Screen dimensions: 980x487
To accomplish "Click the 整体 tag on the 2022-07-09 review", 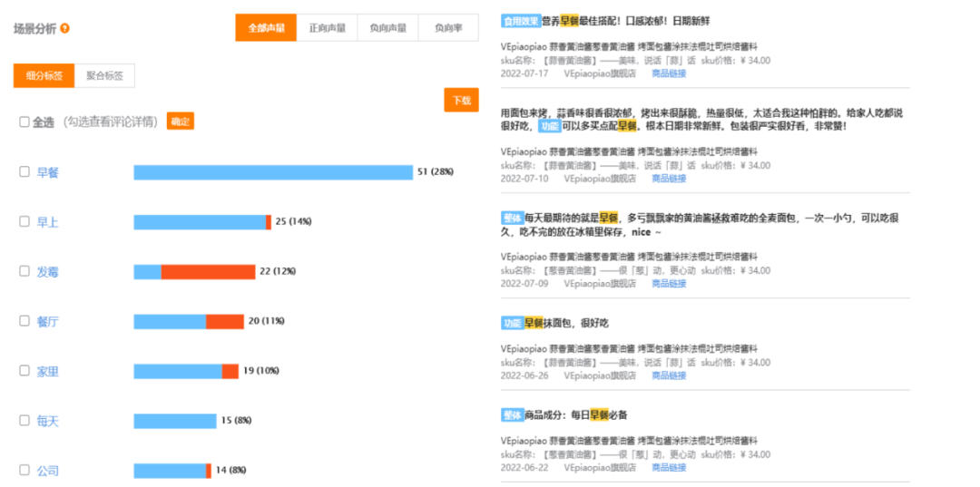I will pyautogui.click(x=512, y=218).
